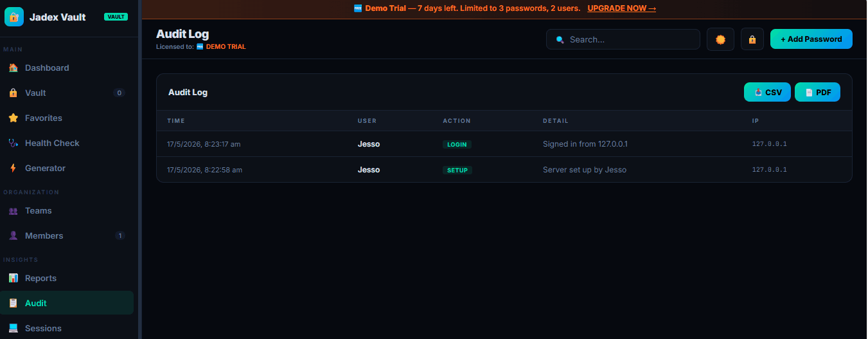Viewport: 868px width, 339px height.
Task: Click the FREE badge beside DEMO TRIAL license
Action: pyautogui.click(x=200, y=46)
